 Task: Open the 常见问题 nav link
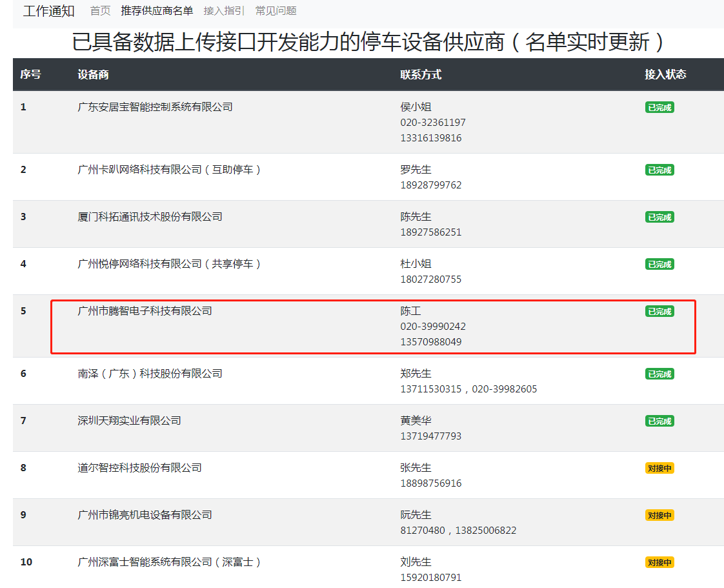(x=276, y=11)
